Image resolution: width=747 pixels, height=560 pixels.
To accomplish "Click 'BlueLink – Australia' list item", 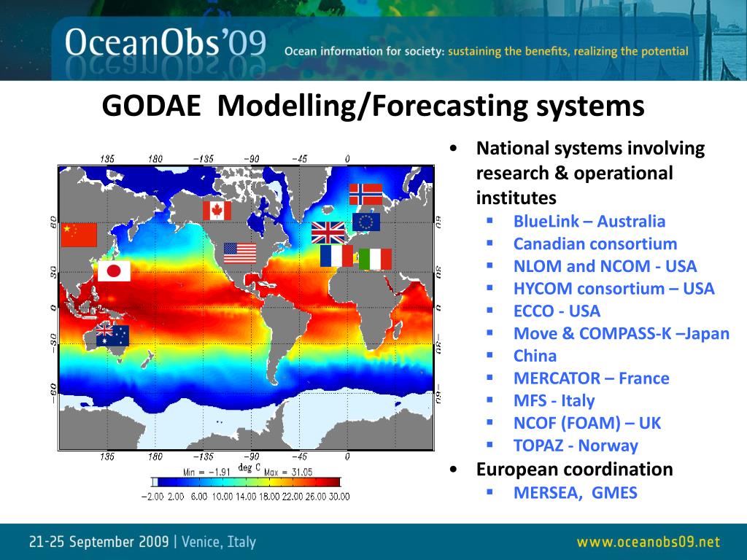I will 589,222.
